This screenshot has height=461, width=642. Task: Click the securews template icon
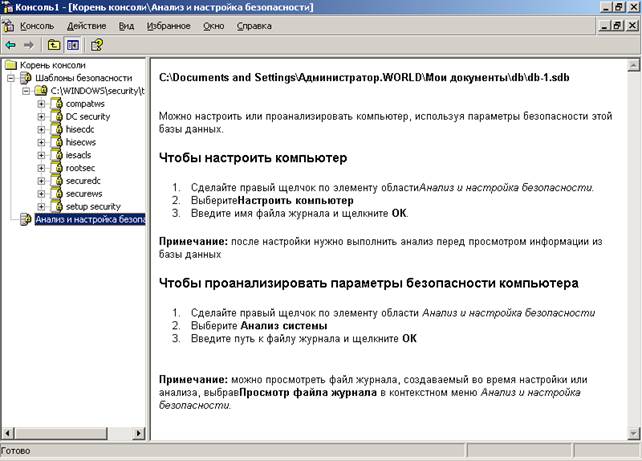click(57, 194)
